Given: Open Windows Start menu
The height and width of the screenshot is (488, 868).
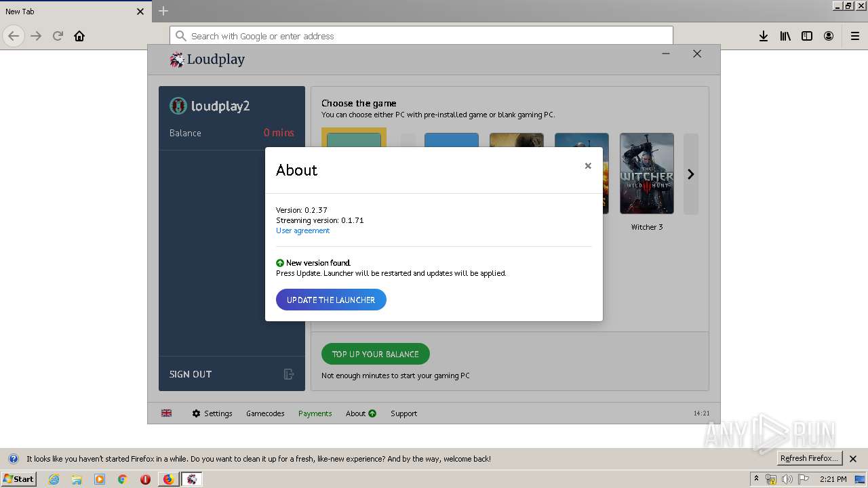Looking at the screenshot, I should [18, 479].
